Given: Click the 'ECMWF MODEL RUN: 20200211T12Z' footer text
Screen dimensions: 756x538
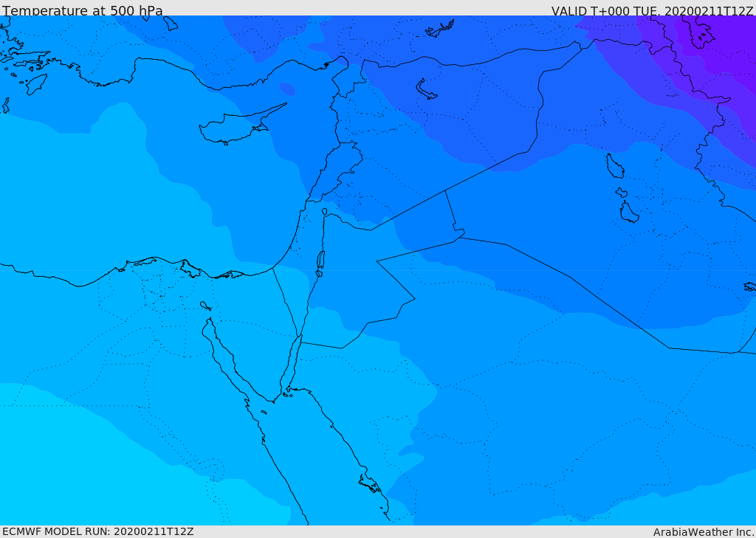Looking at the screenshot, I should (x=98, y=532).
